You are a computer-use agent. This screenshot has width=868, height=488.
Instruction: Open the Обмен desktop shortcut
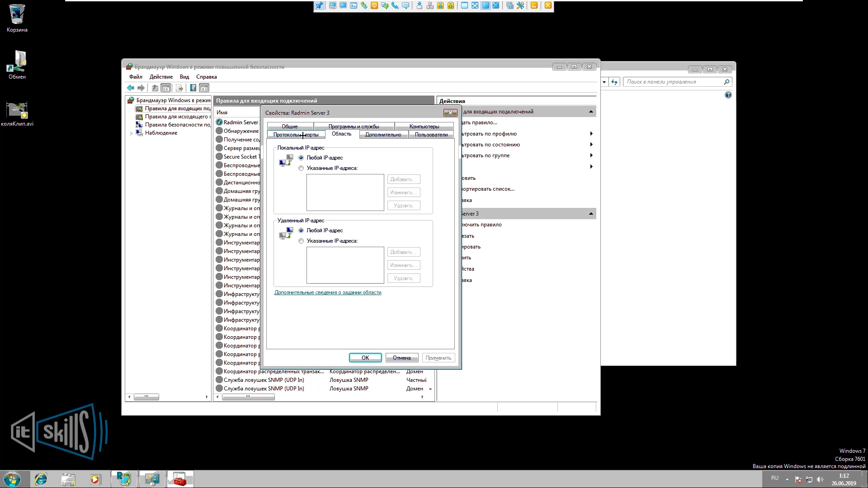point(17,65)
